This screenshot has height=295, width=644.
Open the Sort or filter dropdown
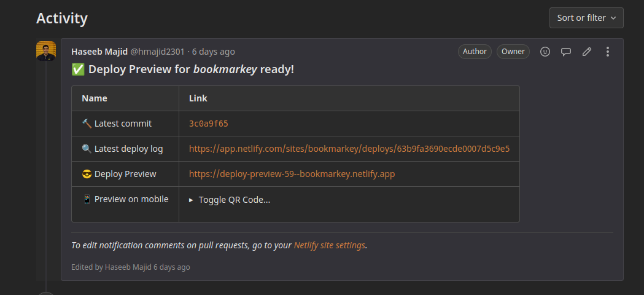(x=586, y=18)
